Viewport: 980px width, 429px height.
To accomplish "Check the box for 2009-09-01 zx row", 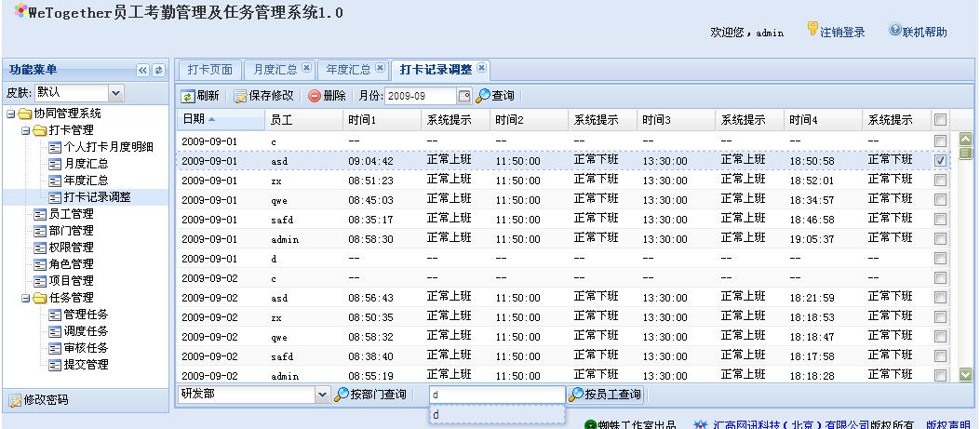I will [940, 181].
